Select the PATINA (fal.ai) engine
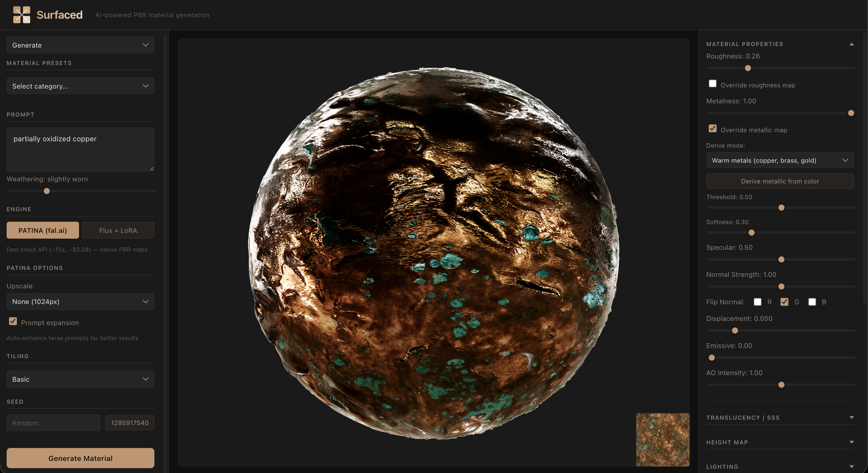 click(x=43, y=230)
